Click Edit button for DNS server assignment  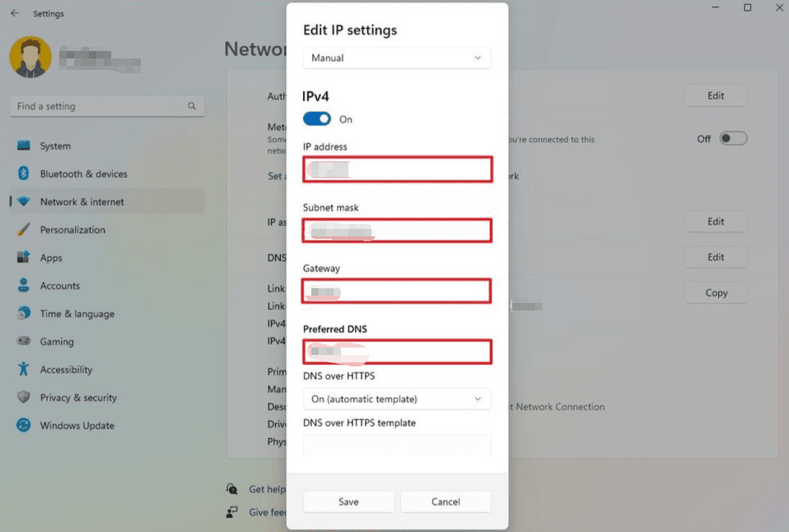(716, 257)
